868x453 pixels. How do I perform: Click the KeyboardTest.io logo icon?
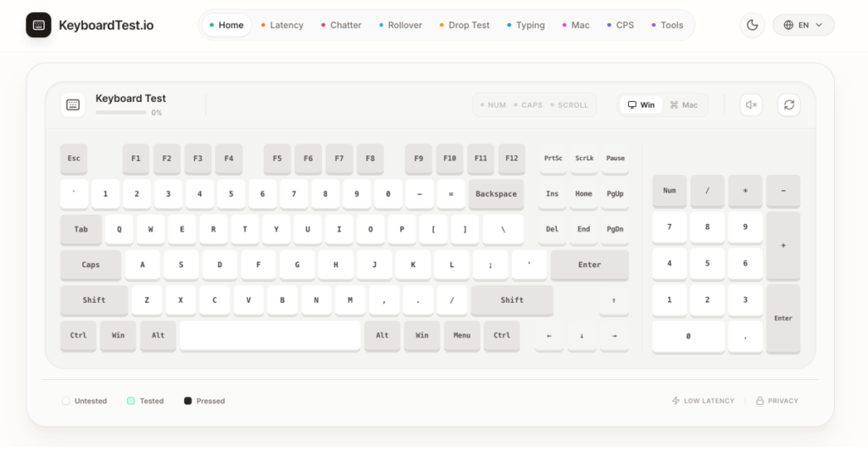(38, 25)
